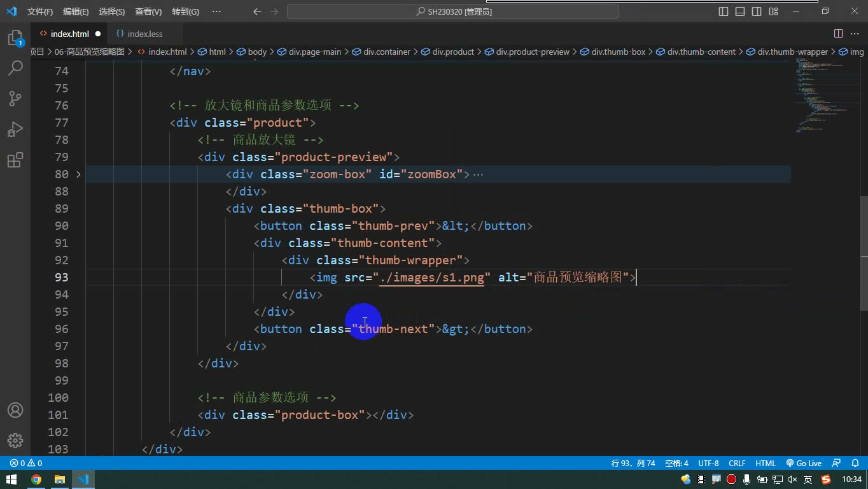Click the overflow menu ellipsis in title bar
Viewport: 868px width, 489px height.
[x=216, y=11]
